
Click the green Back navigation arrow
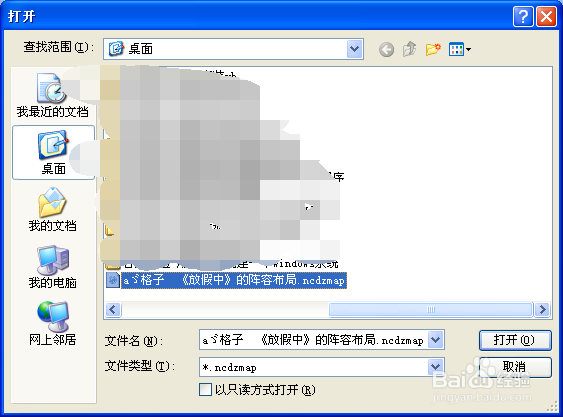pos(386,49)
